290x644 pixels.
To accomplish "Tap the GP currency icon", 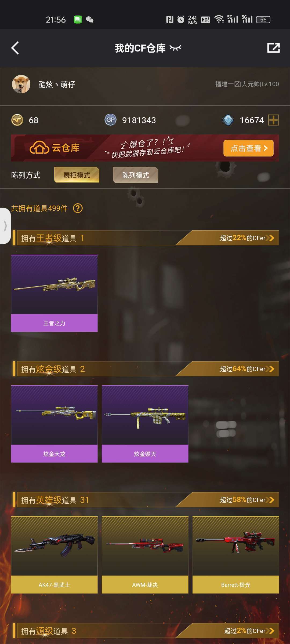I will point(110,120).
